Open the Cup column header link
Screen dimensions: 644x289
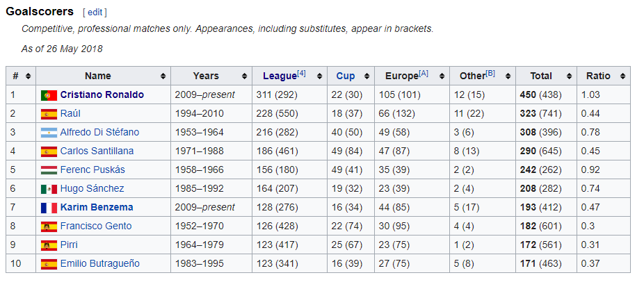point(346,76)
